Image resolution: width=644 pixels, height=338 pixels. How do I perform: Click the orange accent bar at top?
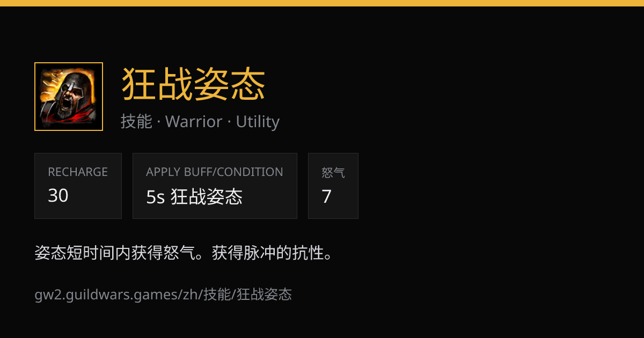322,3
